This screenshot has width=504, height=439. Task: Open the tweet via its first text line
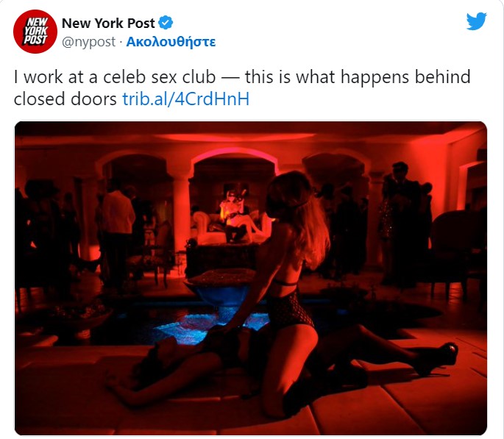pyautogui.click(x=242, y=77)
